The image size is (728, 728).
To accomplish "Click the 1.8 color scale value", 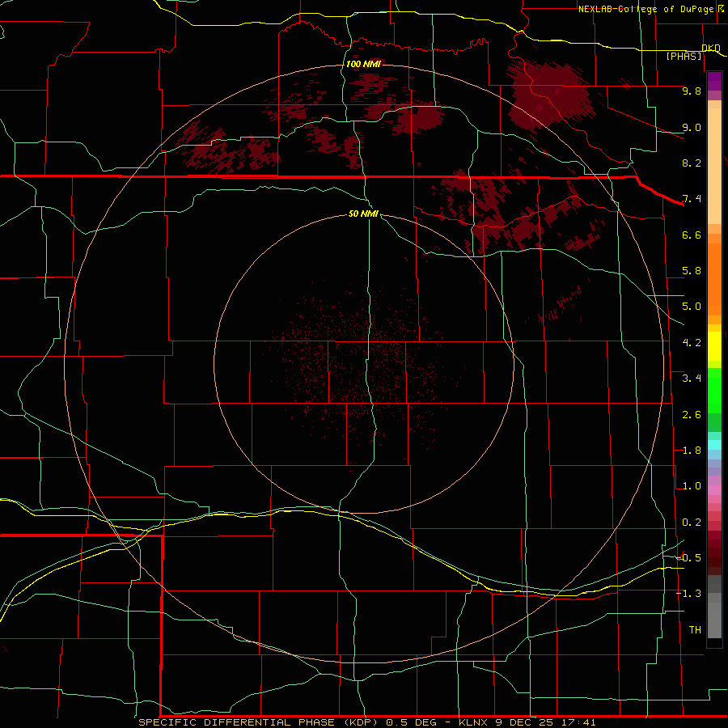I will coord(692,451).
